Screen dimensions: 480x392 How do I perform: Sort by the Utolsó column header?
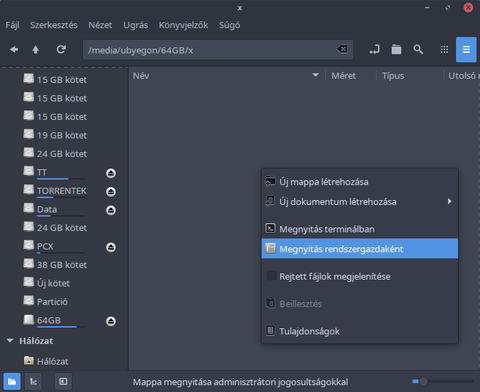pyautogui.click(x=462, y=76)
